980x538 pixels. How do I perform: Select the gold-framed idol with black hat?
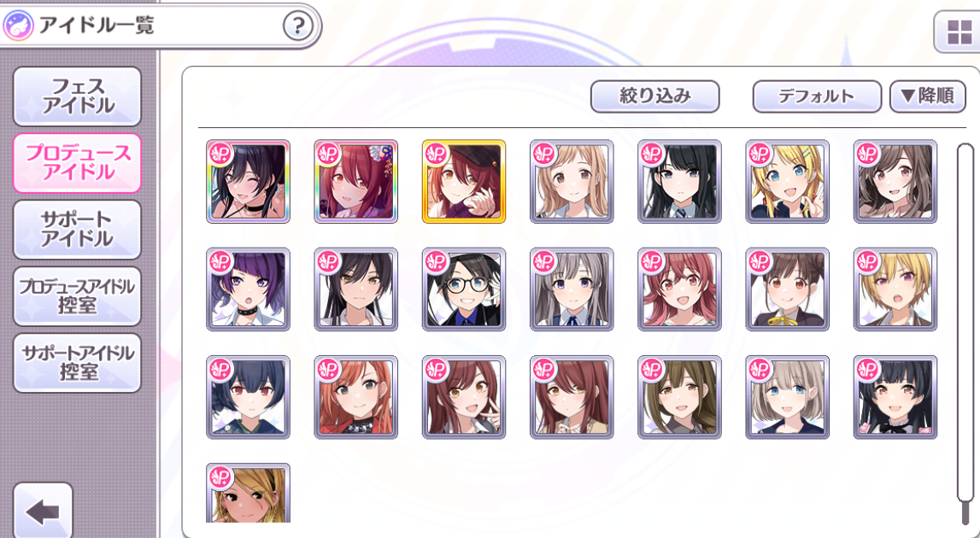point(464,181)
